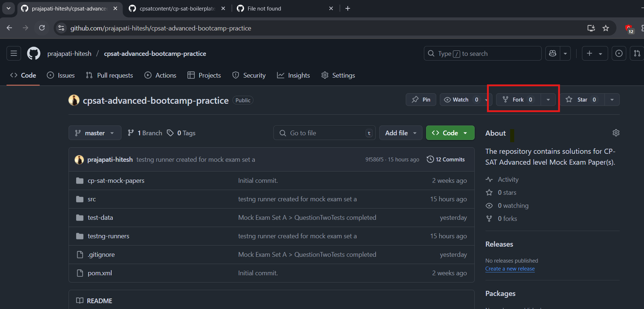Select the Code tab

click(23, 75)
